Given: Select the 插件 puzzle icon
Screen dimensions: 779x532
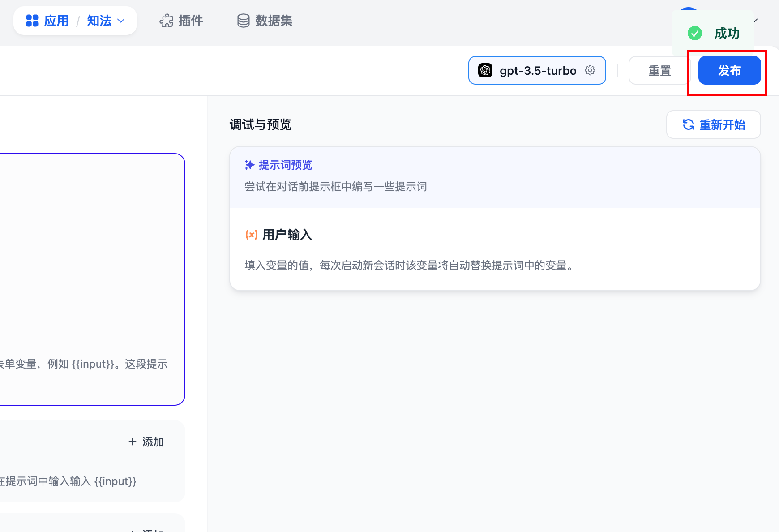Looking at the screenshot, I should (x=166, y=20).
